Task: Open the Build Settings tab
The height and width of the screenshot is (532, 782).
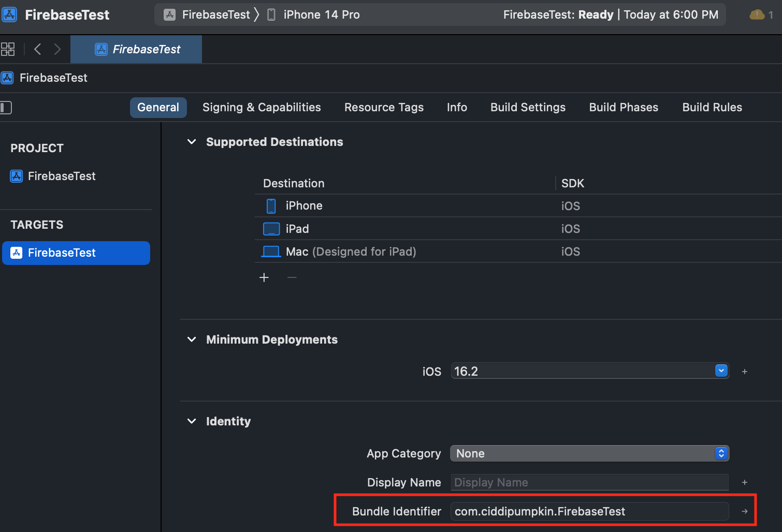Action: [528, 107]
